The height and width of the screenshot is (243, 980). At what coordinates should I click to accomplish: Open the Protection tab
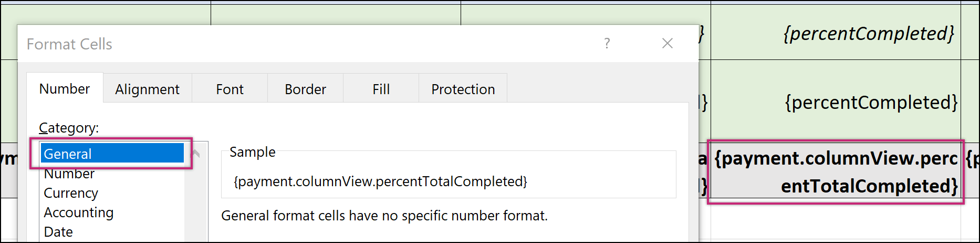pyautogui.click(x=463, y=89)
